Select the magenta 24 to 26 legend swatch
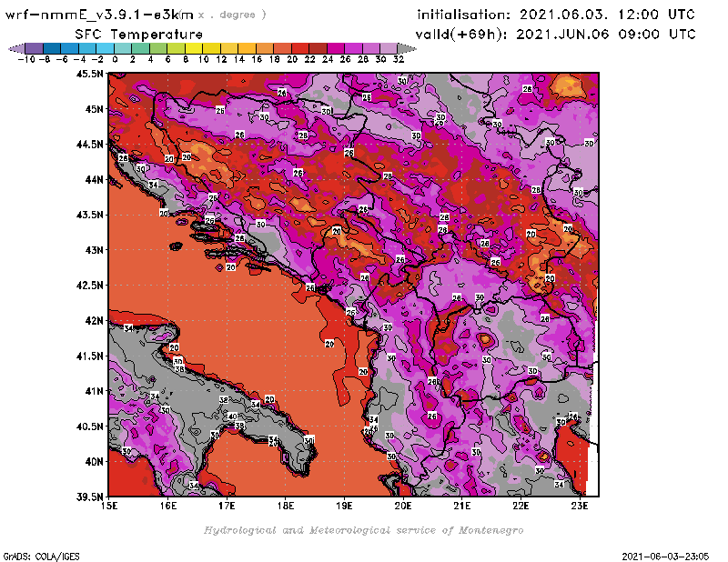The image size is (728, 562). pyautogui.click(x=336, y=48)
